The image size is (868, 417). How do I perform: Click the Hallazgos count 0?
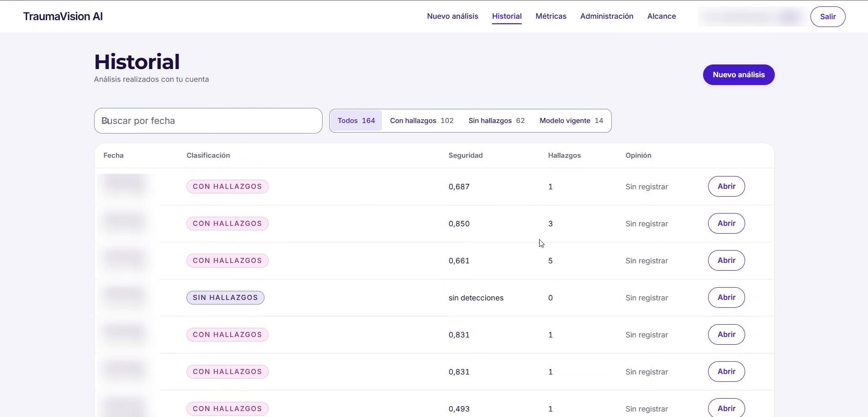click(550, 298)
